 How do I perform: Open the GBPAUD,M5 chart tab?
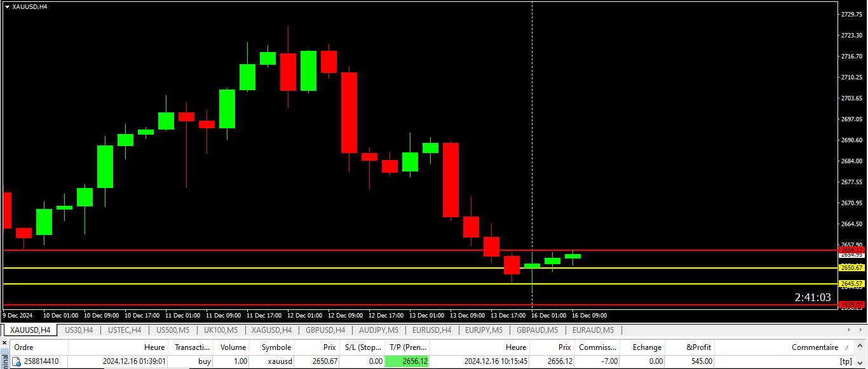[x=537, y=330]
